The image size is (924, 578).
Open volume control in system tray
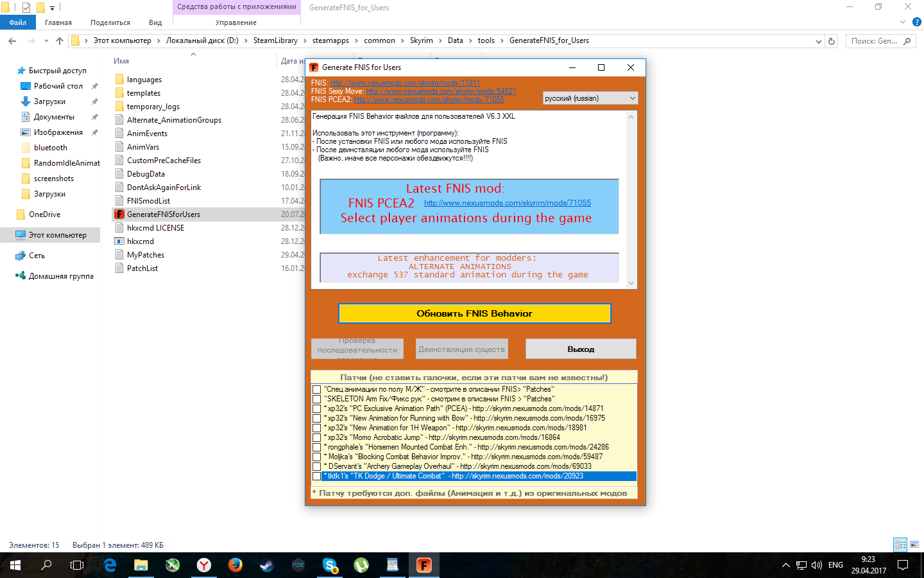coord(816,565)
